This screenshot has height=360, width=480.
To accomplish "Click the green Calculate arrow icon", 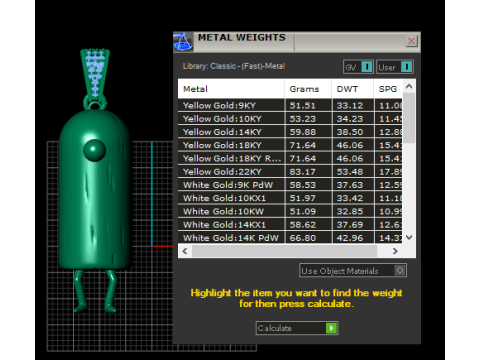I will click(331, 328).
